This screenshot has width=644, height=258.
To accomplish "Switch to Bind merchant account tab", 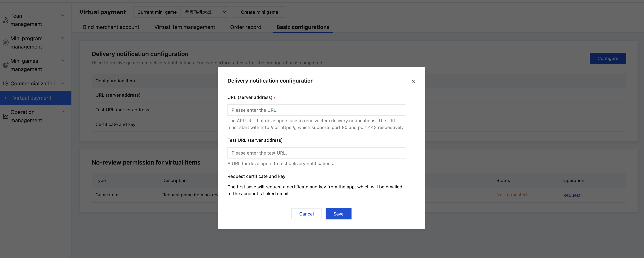I will click(111, 27).
